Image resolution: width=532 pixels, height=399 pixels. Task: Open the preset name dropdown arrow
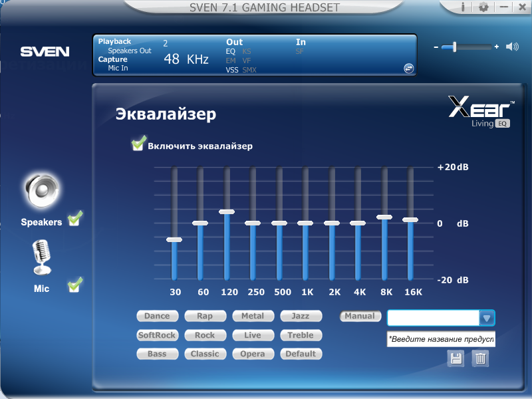pos(487,319)
